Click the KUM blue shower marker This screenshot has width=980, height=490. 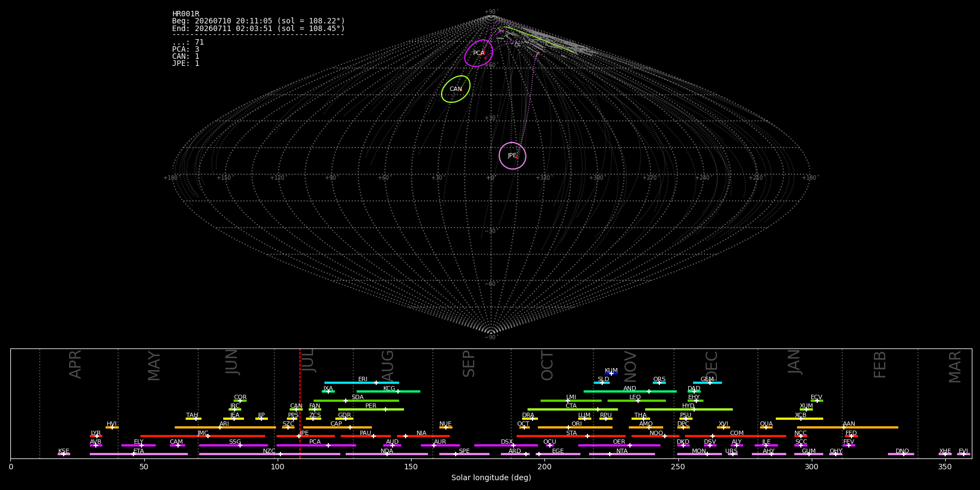(x=611, y=373)
